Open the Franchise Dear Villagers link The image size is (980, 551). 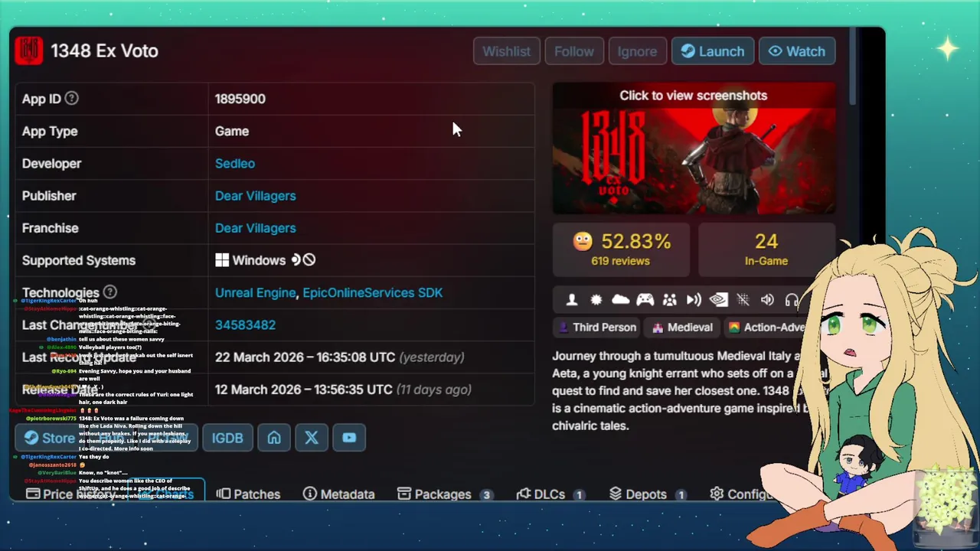click(x=255, y=227)
